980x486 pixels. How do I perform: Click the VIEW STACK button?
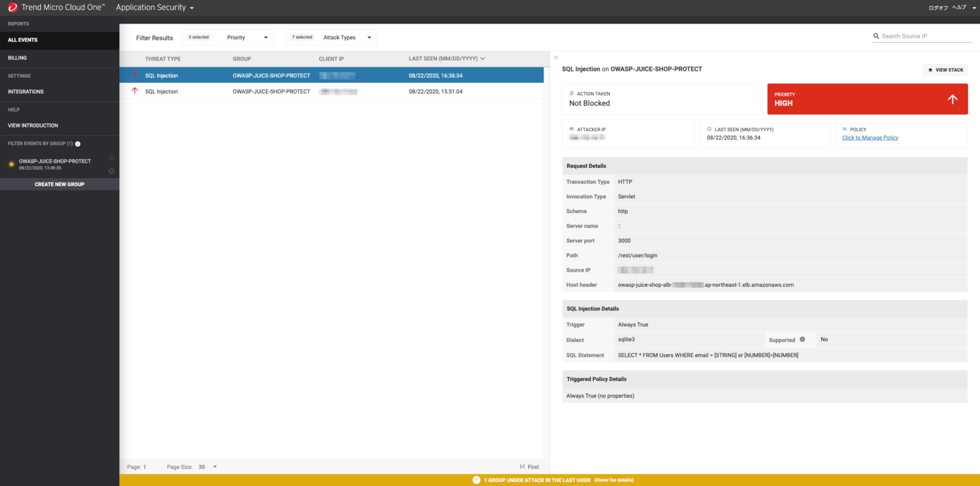coord(945,70)
